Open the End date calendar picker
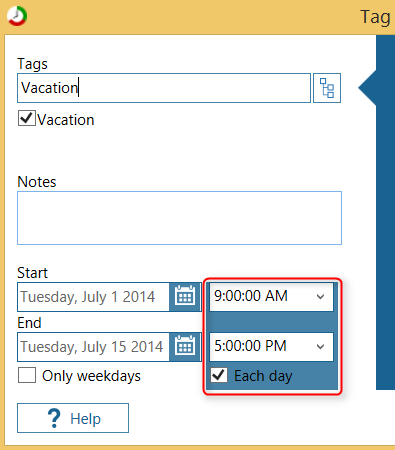This screenshot has width=395, height=450. pyautogui.click(x=185, y=347)
